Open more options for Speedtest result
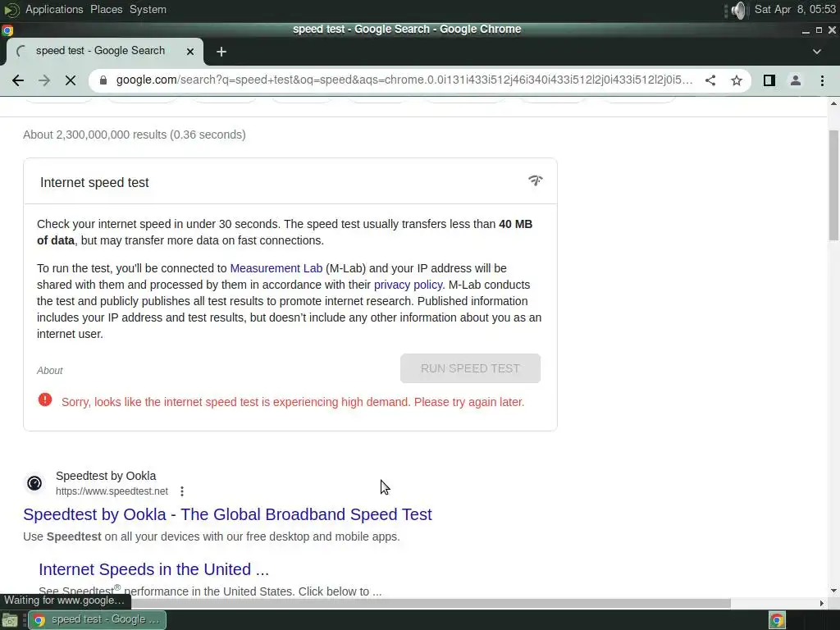The image size is (840, 630). (182, 491)
